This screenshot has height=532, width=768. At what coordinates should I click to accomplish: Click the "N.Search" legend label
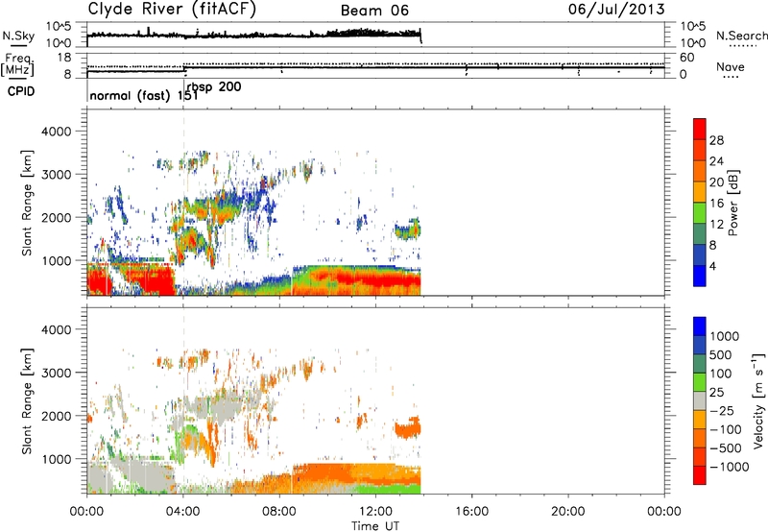click(x=742, y=36)
